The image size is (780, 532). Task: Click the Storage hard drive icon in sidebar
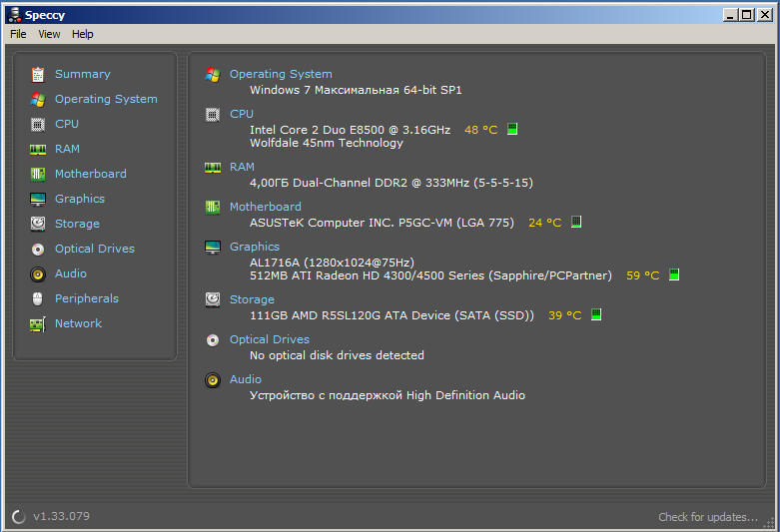[38, 224]
